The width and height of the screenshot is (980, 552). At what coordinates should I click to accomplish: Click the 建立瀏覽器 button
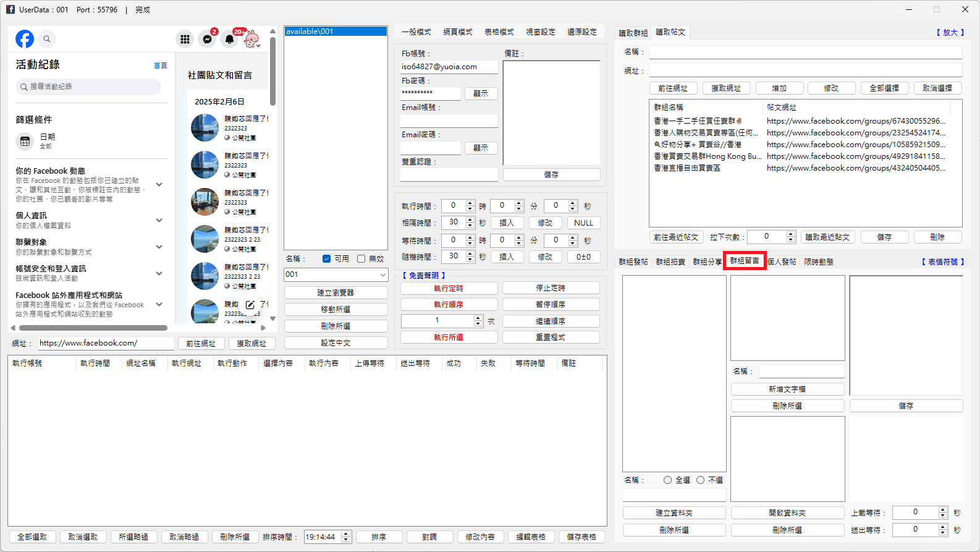336,292
